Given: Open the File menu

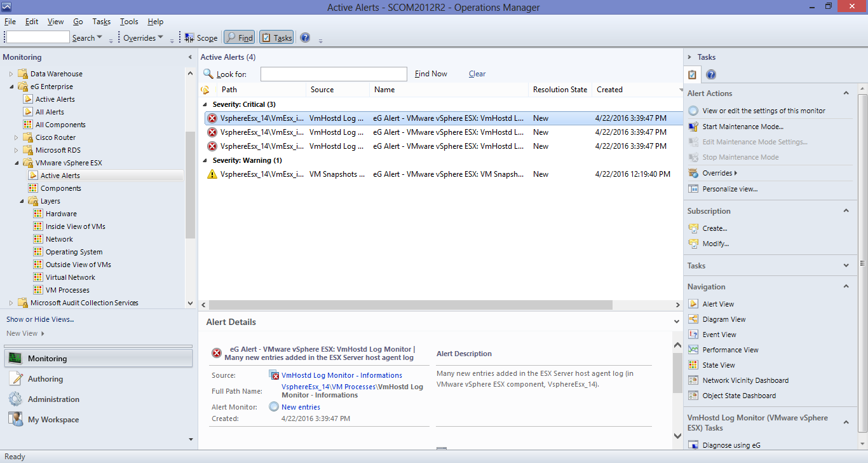Looking at the screenshot, I should (x=10, y=22).
